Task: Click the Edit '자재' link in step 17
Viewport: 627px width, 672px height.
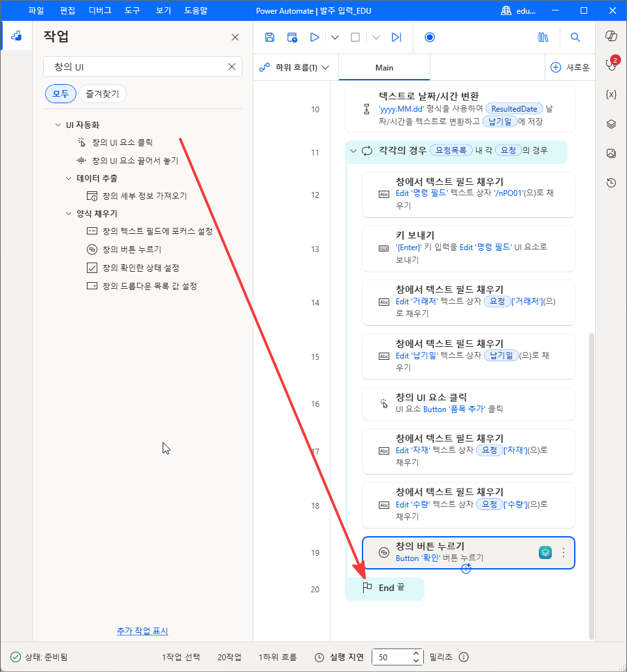Action: click(413, 450)
